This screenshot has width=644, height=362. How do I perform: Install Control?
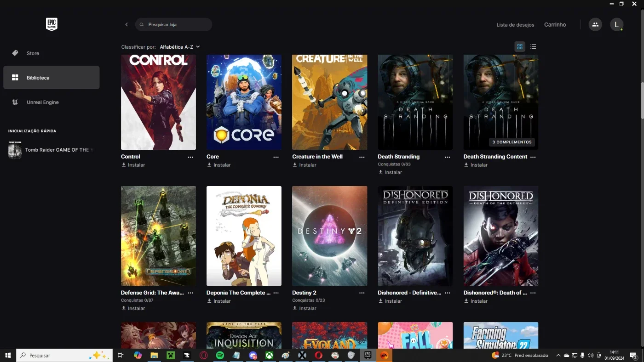tap(133, 165)
